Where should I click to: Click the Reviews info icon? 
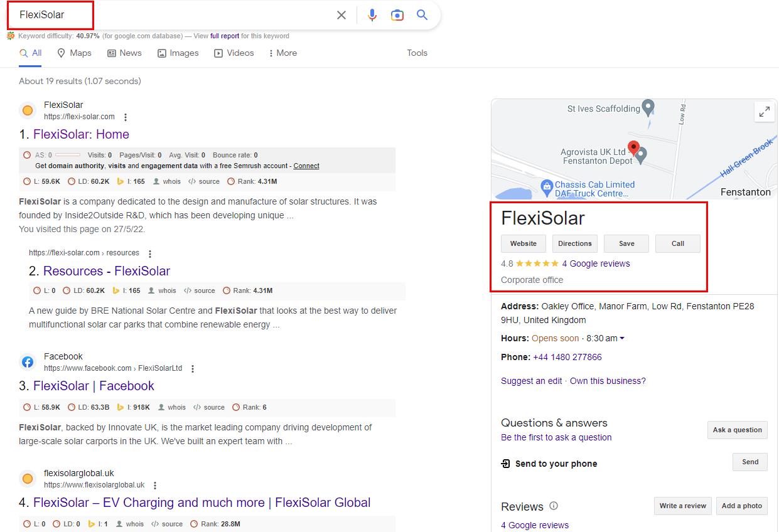click(554, 506)
